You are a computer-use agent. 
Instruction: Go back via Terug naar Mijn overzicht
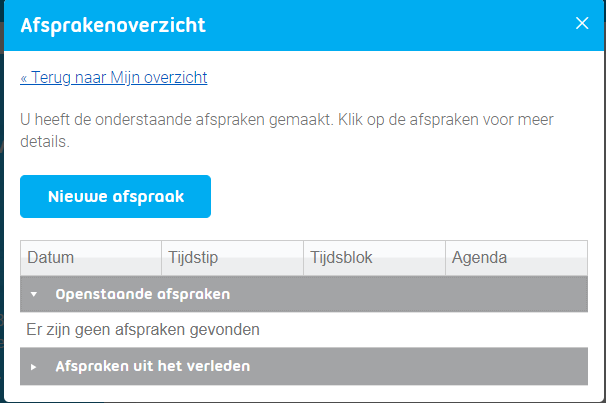[x=114, y=77]
